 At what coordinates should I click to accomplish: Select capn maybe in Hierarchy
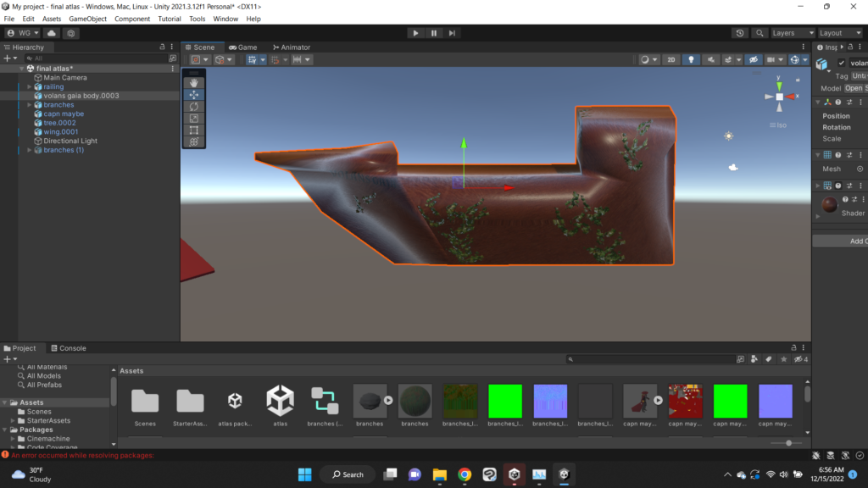tap(64, 114)
